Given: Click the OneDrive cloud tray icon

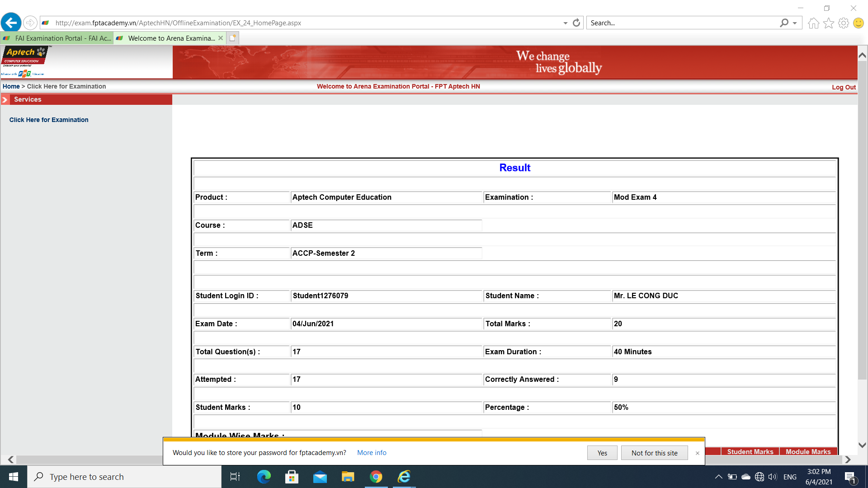Looking at the screenshot, I should (746, 477).
